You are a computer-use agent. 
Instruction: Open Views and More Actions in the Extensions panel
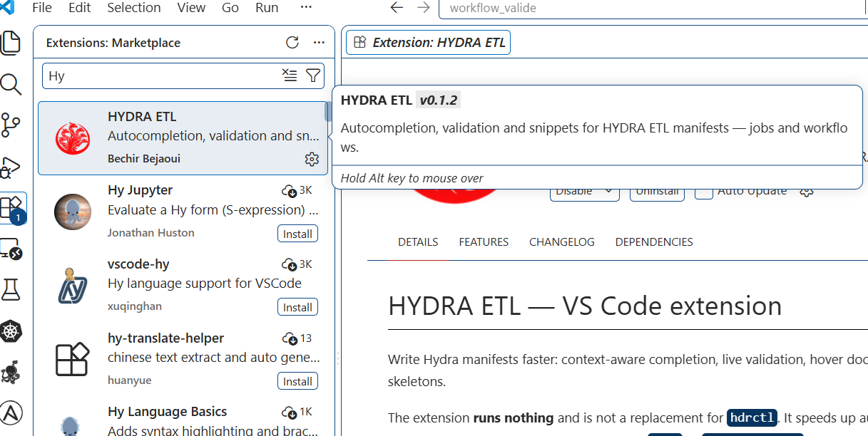pos(319,43)
